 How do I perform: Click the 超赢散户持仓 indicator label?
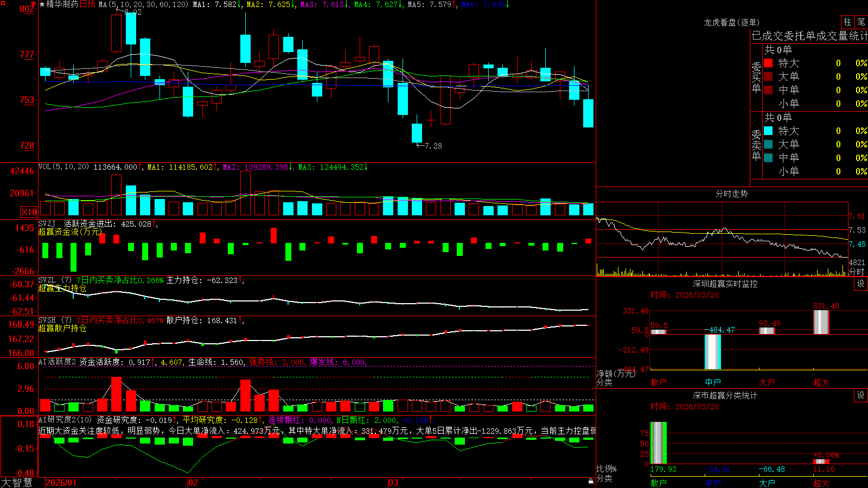62,328
